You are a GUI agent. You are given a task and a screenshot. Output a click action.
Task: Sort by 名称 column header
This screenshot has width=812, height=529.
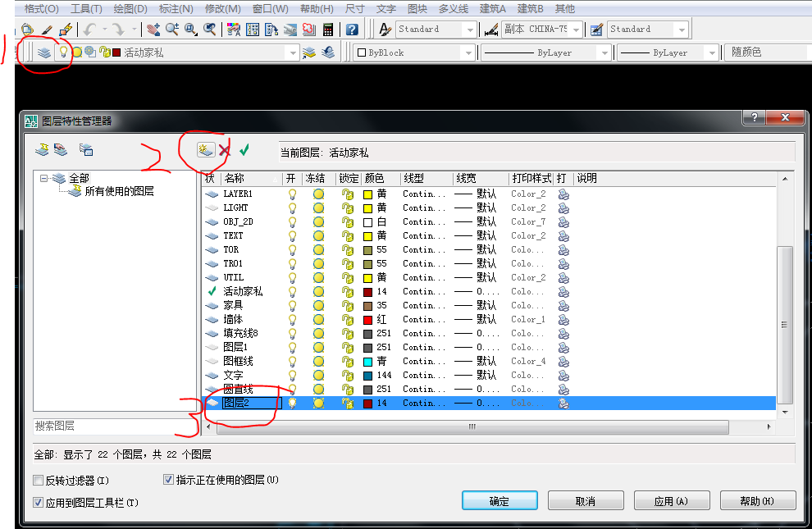tap(252, 179)
